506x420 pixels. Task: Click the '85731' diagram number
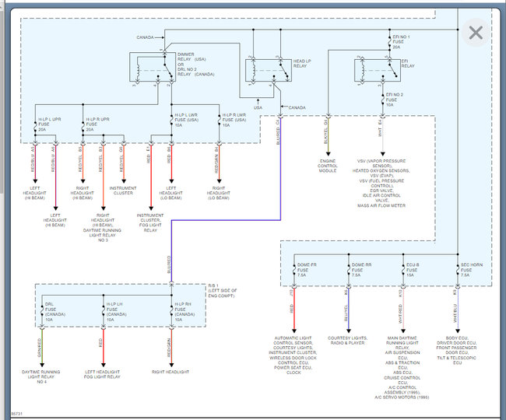point(17,414)
